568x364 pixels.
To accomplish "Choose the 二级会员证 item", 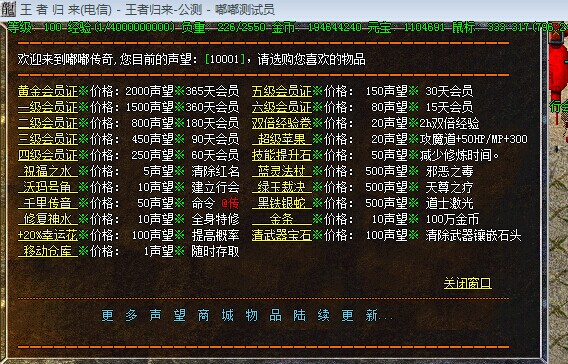I will click(48, 123).
